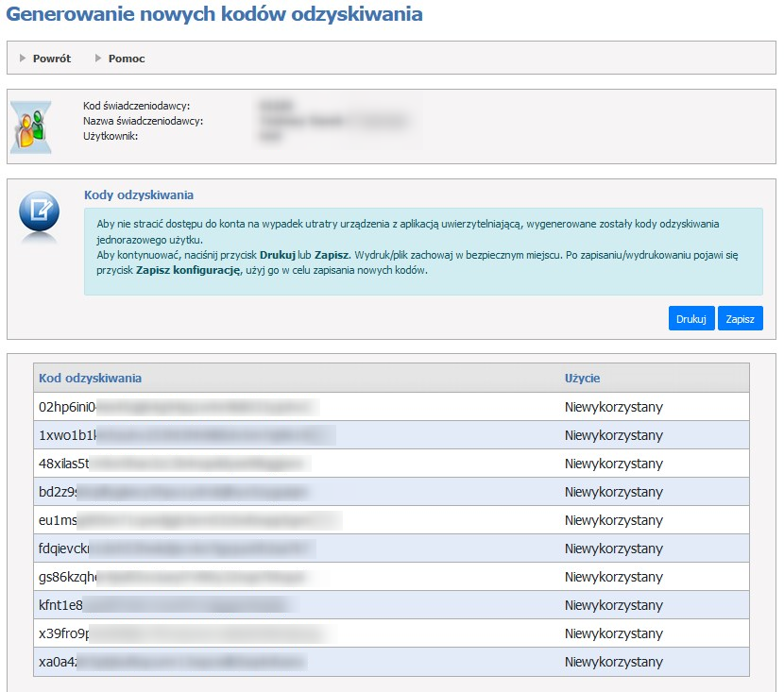The height and width of the screenshot is (692, 784).
Task: Click the Niewykorzystany status in the bd2z9 row
Action: pyautogui.click(x=613, y=492)
